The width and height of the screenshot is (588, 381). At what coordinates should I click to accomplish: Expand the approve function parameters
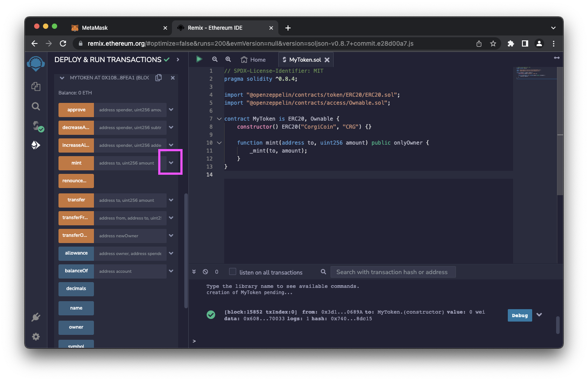pos(171,110)
